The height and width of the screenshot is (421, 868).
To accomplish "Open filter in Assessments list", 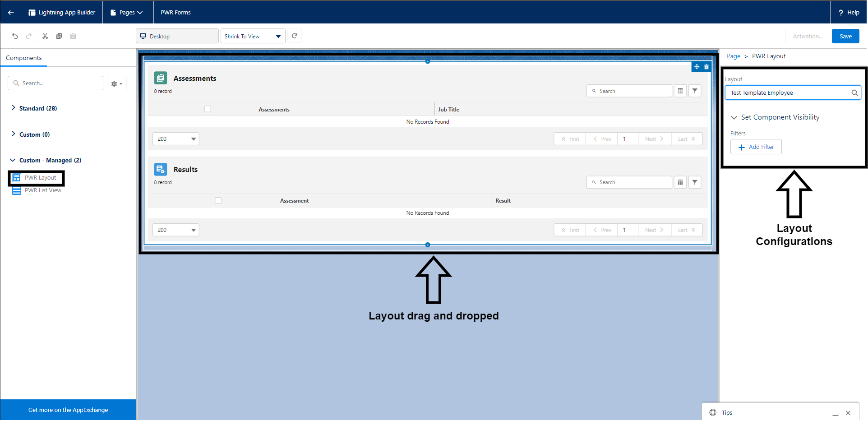I will pyautogui.click(x=695, y=91).
